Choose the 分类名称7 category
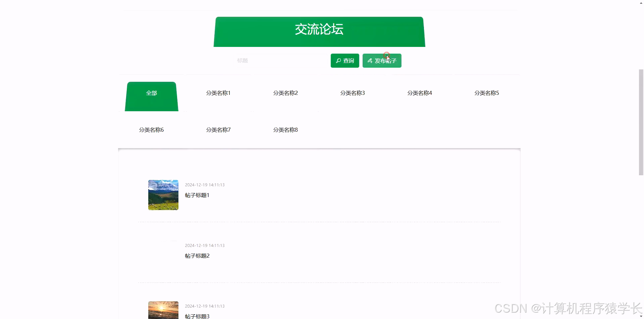Viewport: 644px width, 319px height. tap(218, 130)
